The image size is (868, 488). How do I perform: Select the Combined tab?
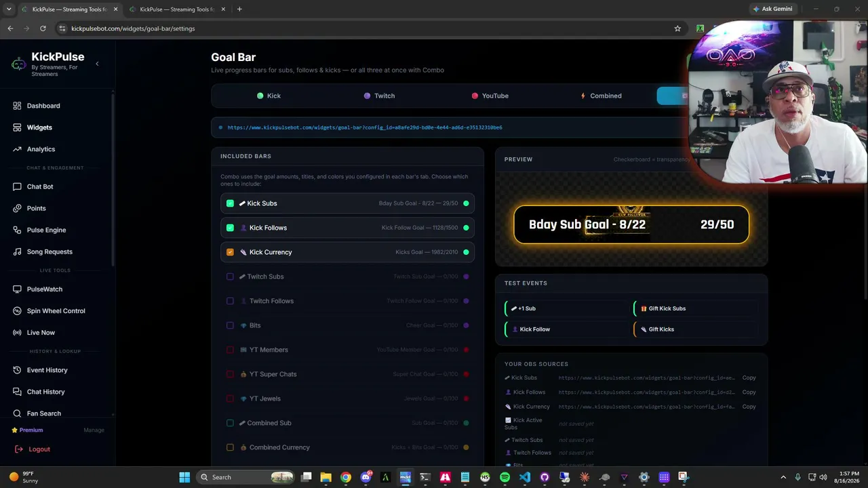point(600,96)
